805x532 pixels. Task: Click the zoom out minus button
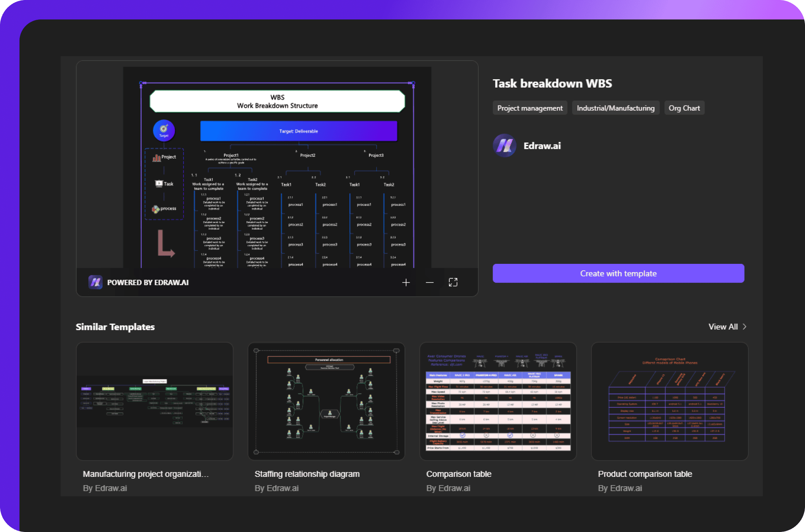click(x=428, y=282)
